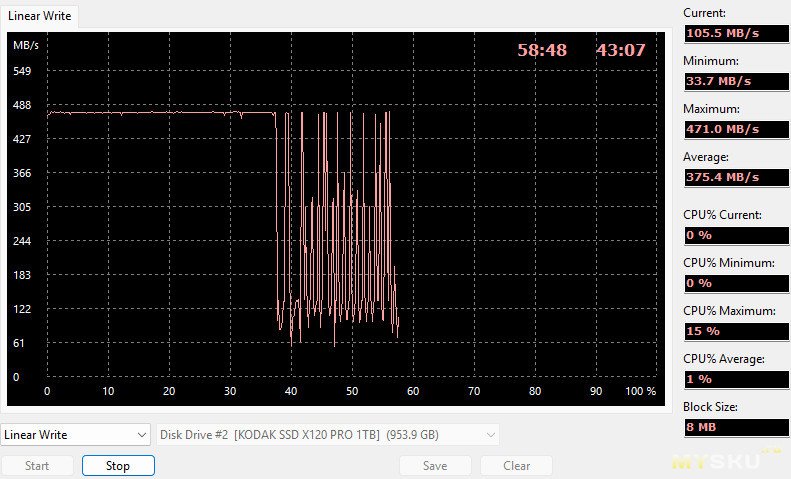Screen dimensions: 791x479
Task: Click the CPU% Average 1 % field
Action: pos(737,379)
